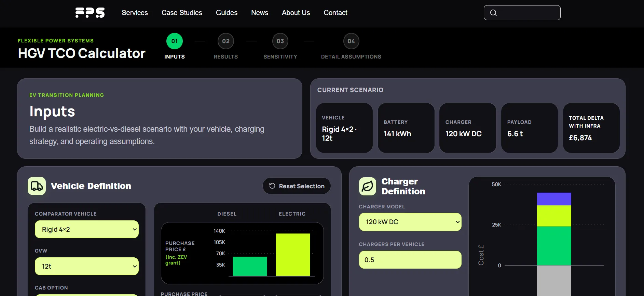Click the Current Scenario heading

pyautogui.click(x=350, y=90)
